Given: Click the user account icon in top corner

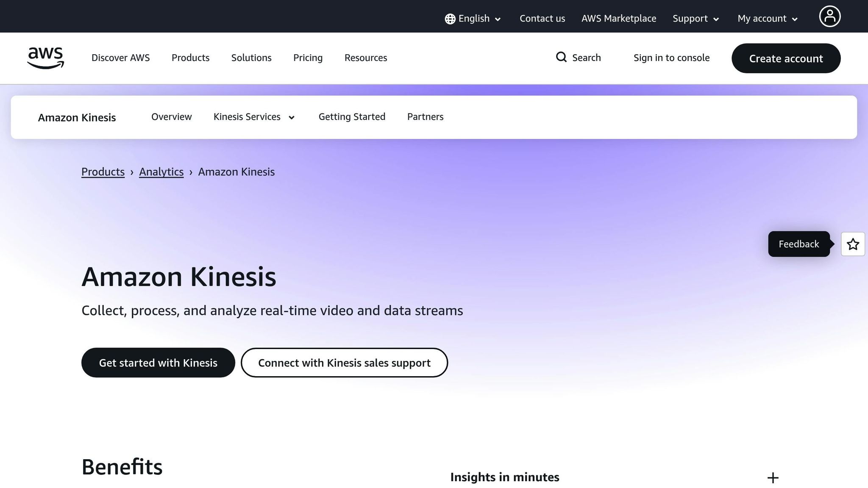Looking at the screenshot, I should 830,16.
